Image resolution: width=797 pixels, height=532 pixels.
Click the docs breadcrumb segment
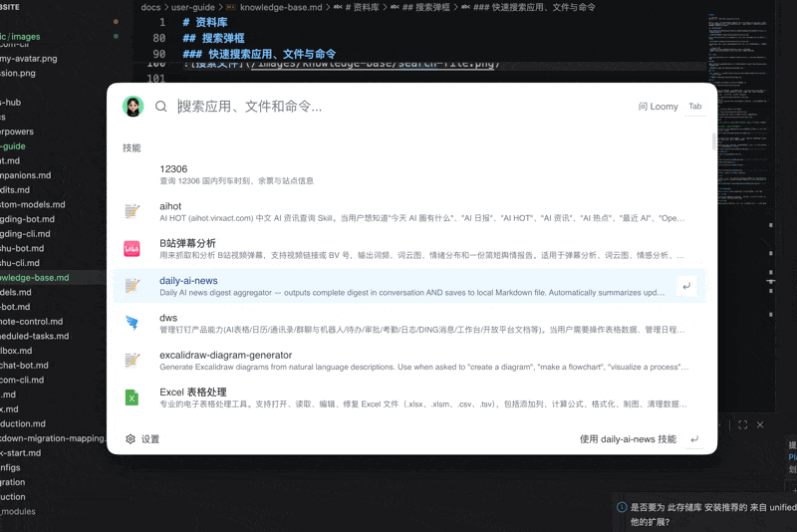point(150,7)
